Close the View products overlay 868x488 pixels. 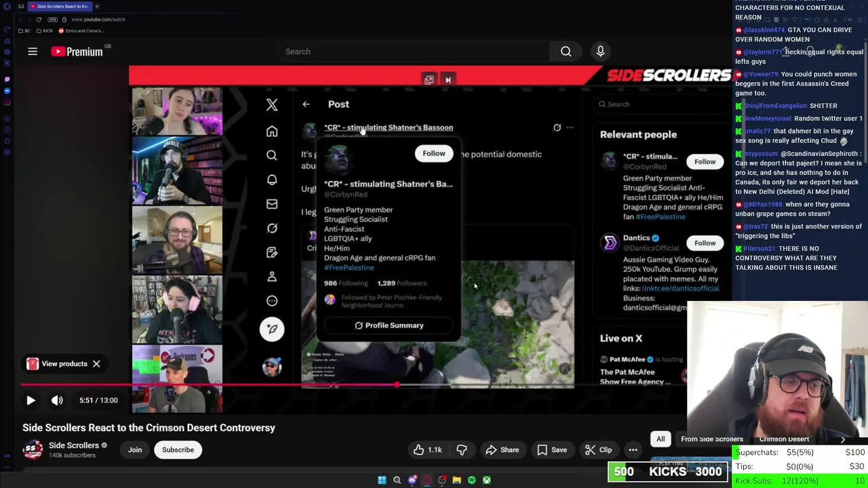[x=96, y=364]
